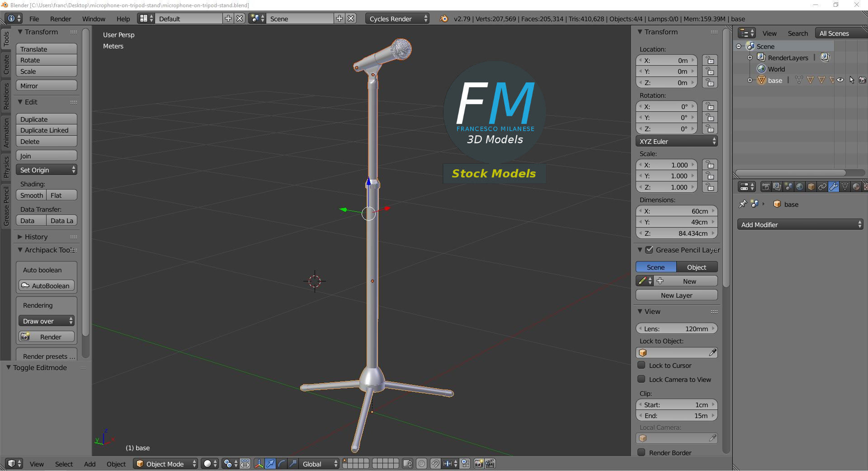Open the Constraints chain-link properties tab
This screenshot has height=471, width=868.
[x=822, y=187]
